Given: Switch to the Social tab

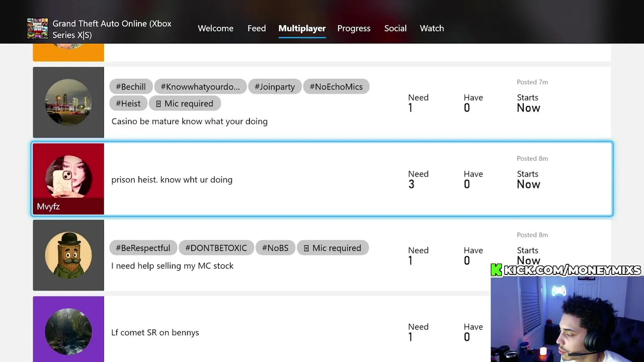Looking at the screenshot, I should [395, 28].
